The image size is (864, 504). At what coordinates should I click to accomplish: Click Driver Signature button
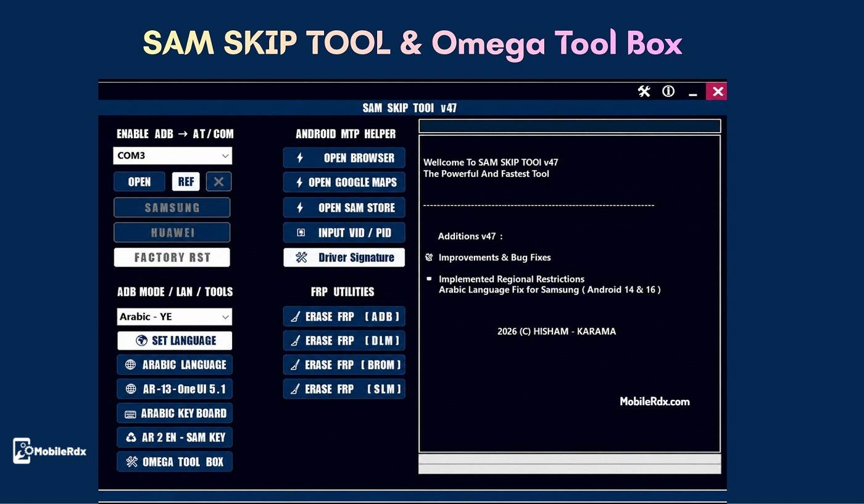(x=344, y=258)
